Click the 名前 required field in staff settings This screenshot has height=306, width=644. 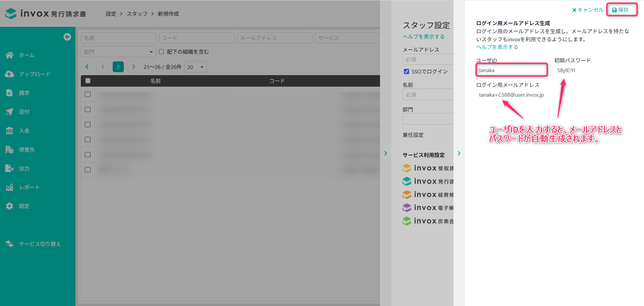click(428, 95)
